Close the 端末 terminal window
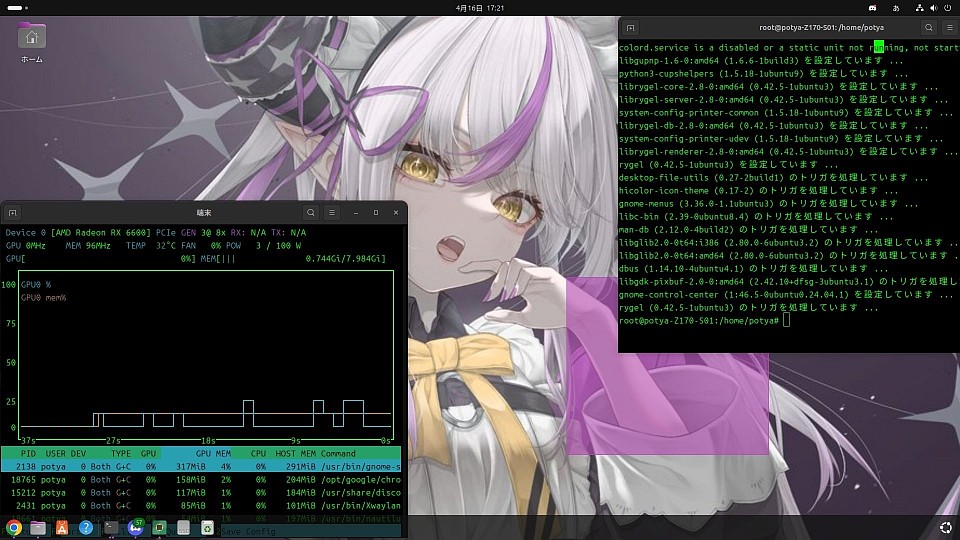Image resolution: width=960 pixels, height=540 pixels. coord(396,212)
